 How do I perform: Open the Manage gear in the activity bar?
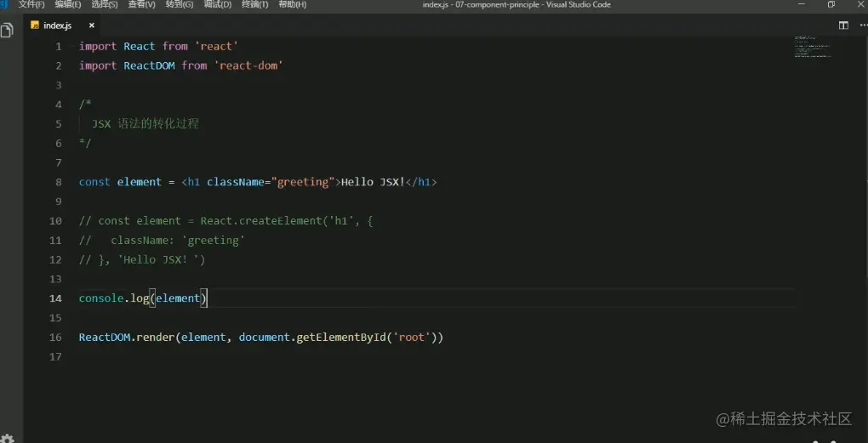(x=7, y=439)
